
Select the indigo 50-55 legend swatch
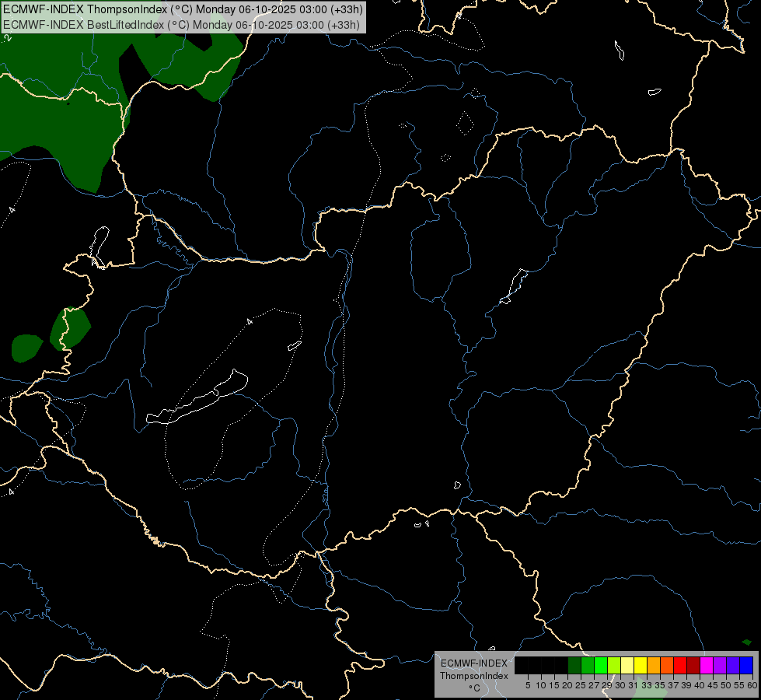point(733,665)
